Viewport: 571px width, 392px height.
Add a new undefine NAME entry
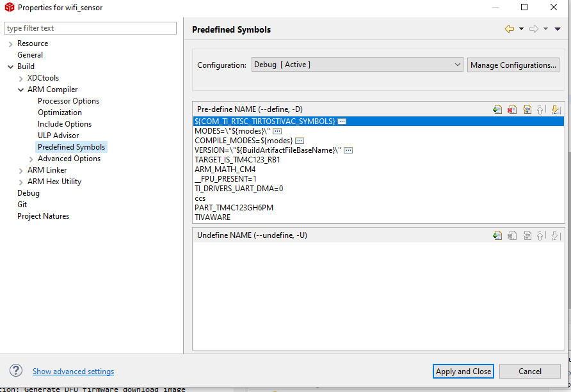click(x=497, y=235)
